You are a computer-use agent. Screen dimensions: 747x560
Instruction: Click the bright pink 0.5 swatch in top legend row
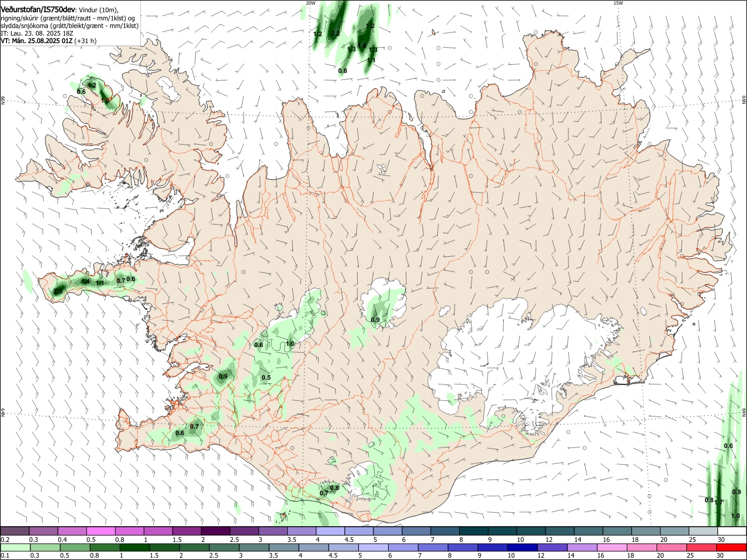click(x=101, y=531)
